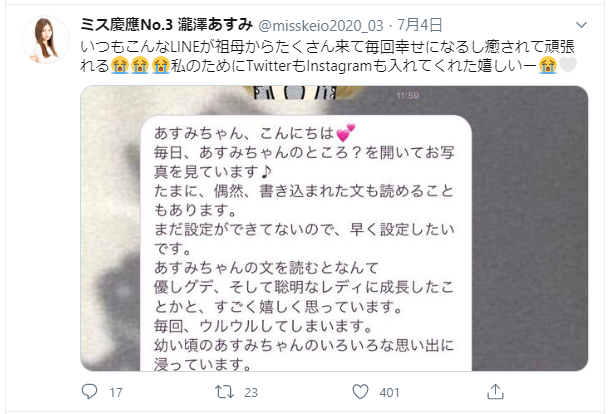610x414 pixels.
Task: Click the retweet arrows icon
Action: pos(224,391)
